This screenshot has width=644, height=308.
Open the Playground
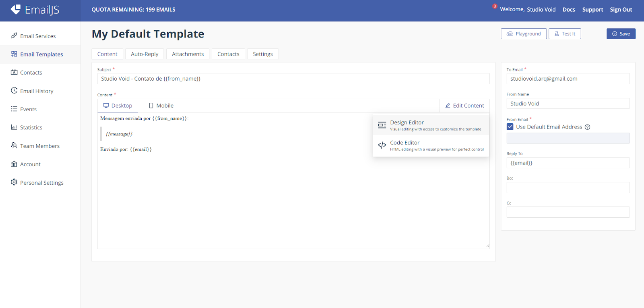coord(524,34)
